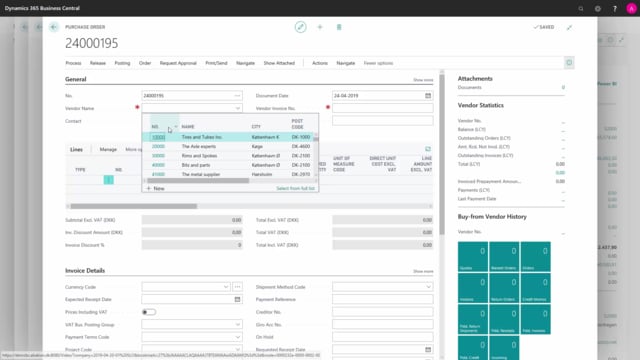The height and width of the screenshot is (360, 640).
Task: Open settings gear in top bar
Action: click(598, 8)
